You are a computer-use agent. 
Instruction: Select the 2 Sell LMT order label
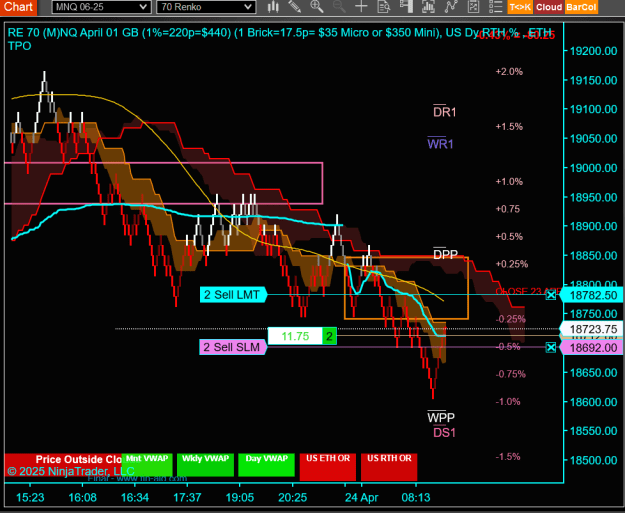click(x=233, y=295)
